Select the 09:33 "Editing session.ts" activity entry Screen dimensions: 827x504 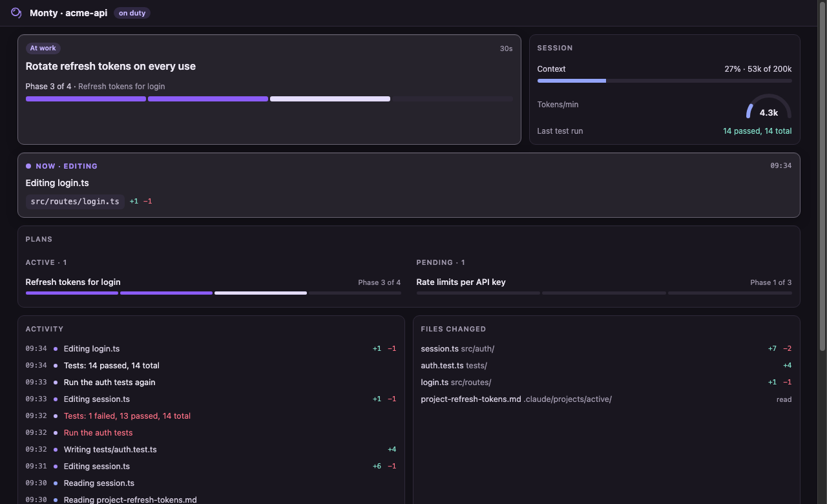(211, 399)
